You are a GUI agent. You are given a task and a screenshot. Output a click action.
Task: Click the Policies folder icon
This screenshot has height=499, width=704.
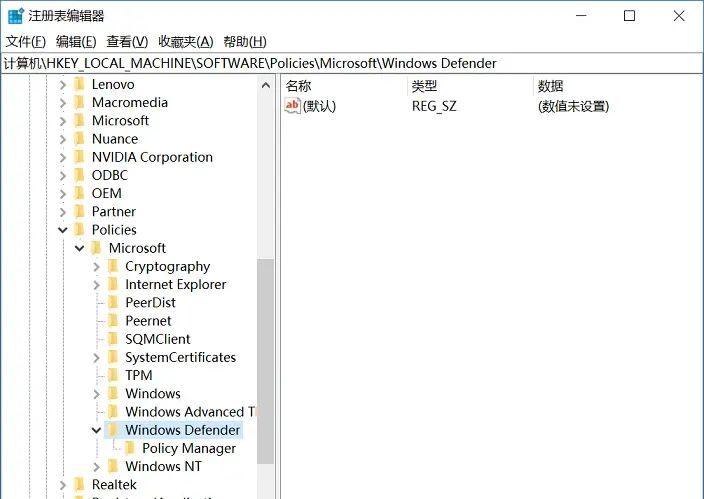pos(79,230)
